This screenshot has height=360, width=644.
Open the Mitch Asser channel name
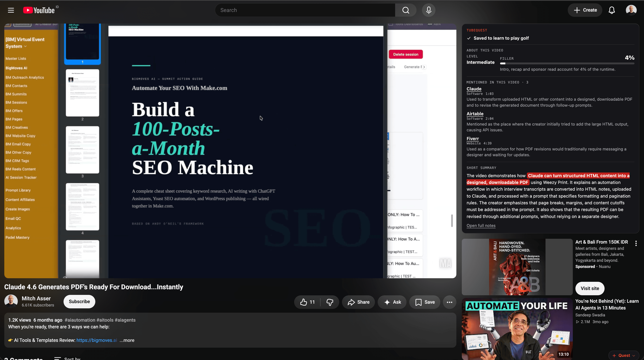(x=36, y=298)
